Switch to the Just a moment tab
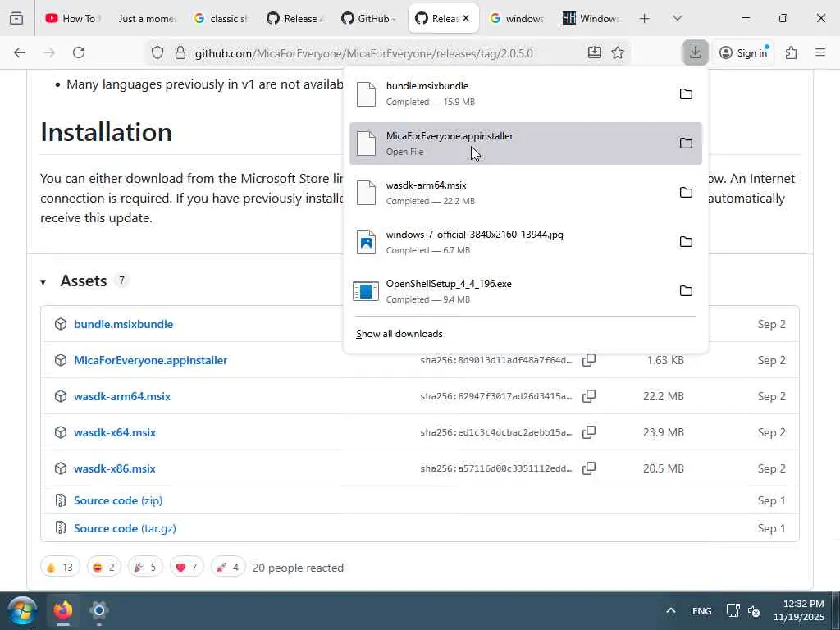840x630 pixels. pyautogui.click(x=146, y=18)
